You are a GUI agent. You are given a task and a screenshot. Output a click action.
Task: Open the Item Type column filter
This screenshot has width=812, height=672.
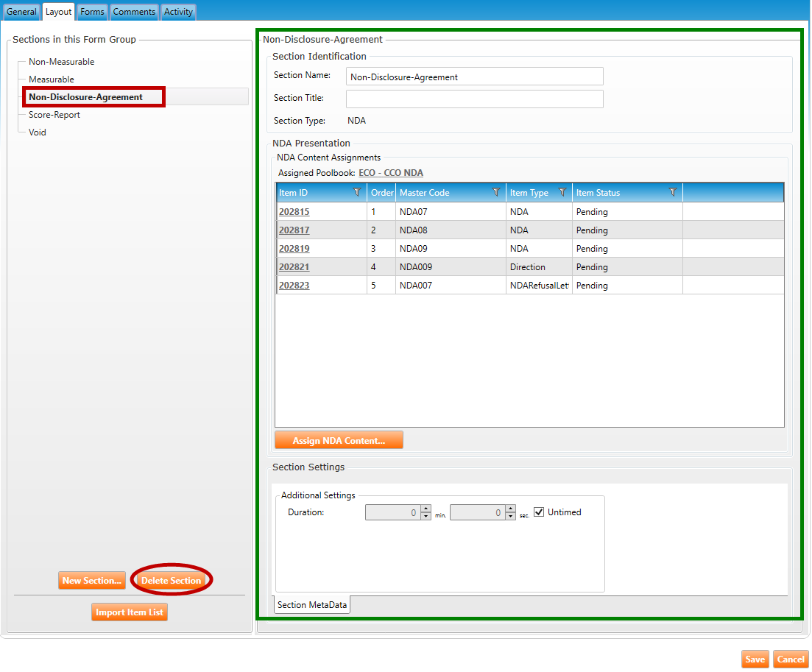562,193
